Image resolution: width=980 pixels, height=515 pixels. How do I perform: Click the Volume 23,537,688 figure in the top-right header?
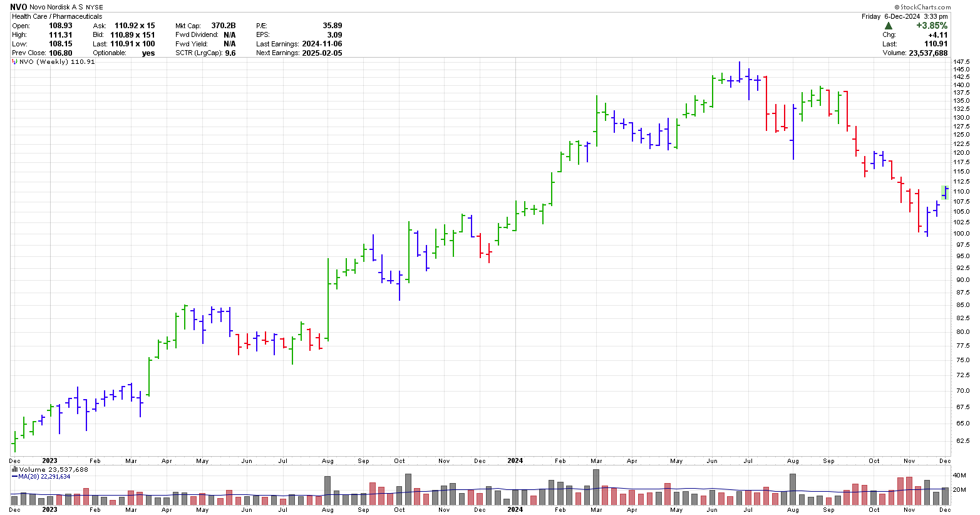point(915,53)
